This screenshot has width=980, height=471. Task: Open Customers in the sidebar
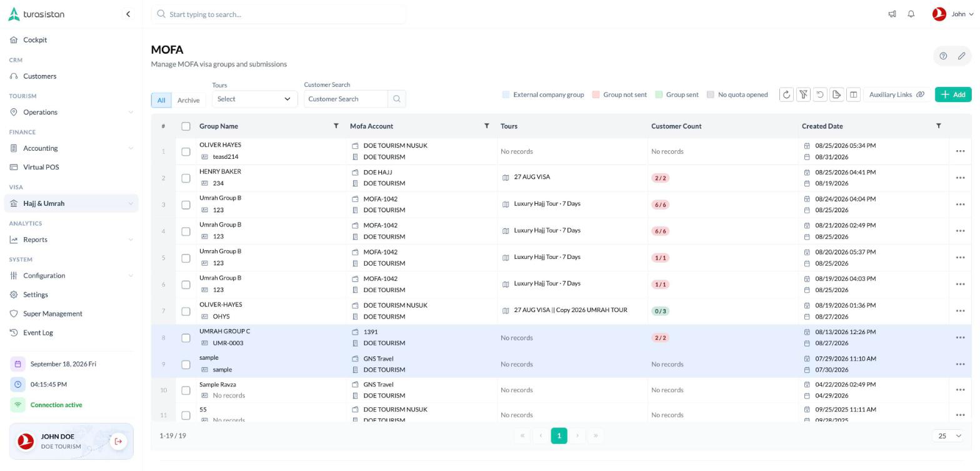coord(71,76)
